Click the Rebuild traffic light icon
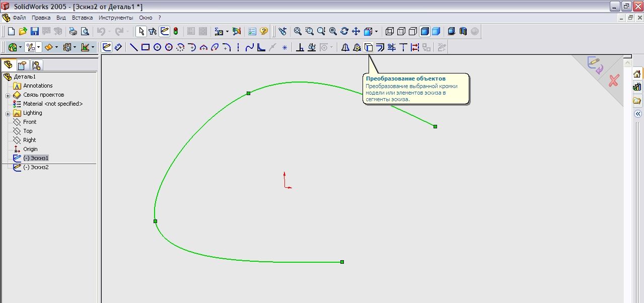644x303 pixels. click(176, 31)
